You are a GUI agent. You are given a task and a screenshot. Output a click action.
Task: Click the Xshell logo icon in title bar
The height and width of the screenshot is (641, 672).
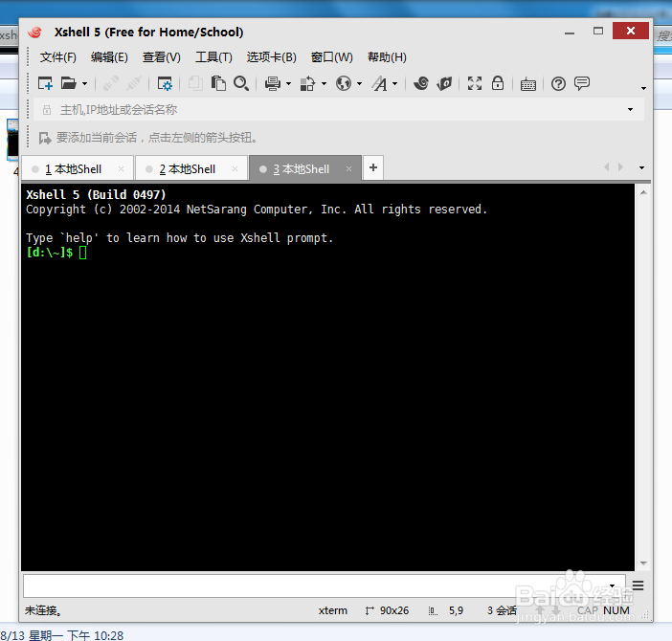pyautogui.click(x=35, y=33)
